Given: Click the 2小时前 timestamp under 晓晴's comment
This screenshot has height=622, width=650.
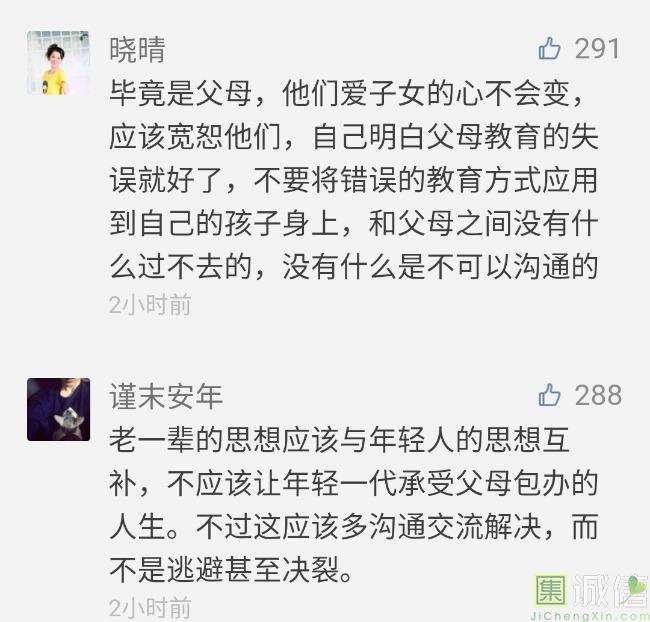Looking at the screenshot, I should (150, 305).
